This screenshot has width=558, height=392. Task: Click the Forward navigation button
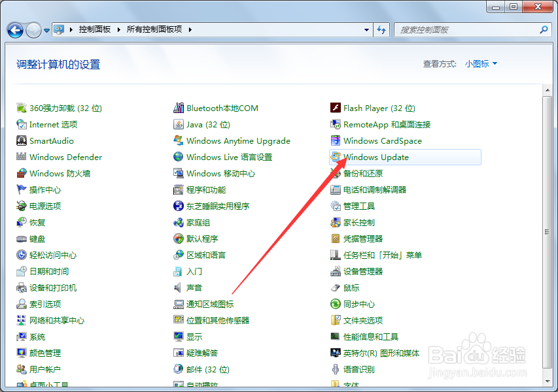point(34,30)
